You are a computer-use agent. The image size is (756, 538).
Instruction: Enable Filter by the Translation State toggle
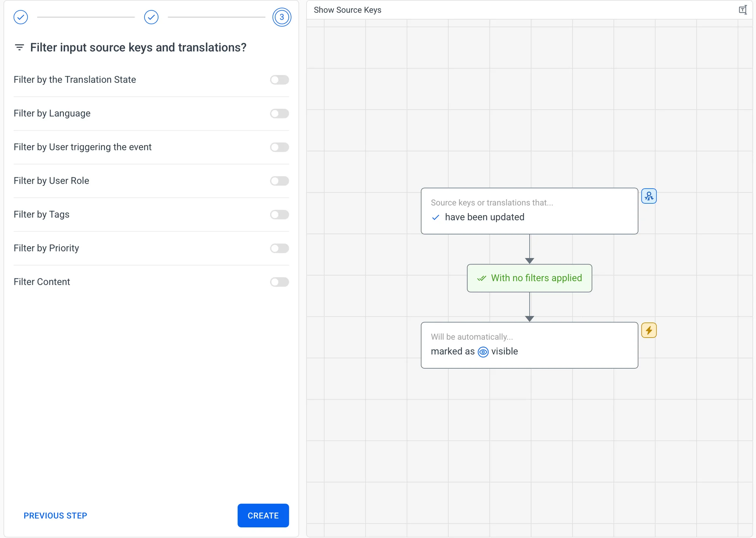click(279, 80)
